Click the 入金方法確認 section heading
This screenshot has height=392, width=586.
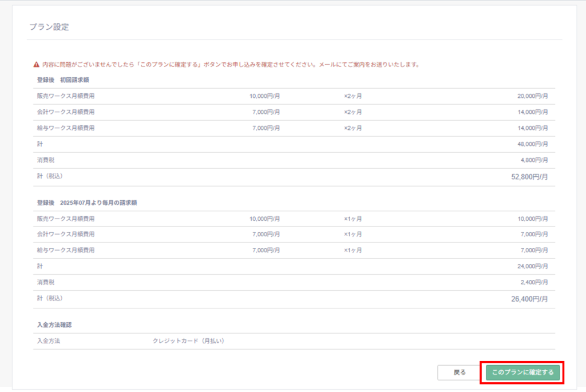click(x=54, y=325)
